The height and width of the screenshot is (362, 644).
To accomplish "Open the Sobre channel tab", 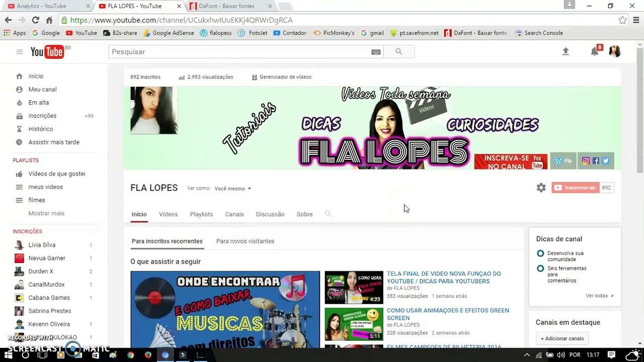I will coord(304,214).
